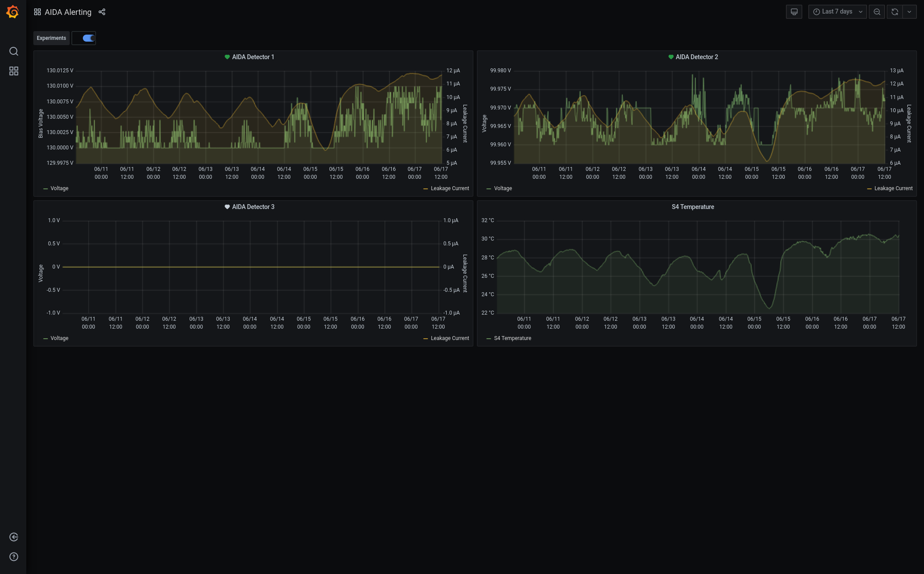Cycle view mode with the monitor icon
Viewport: 924px width, 574px height.
[794, 12]
